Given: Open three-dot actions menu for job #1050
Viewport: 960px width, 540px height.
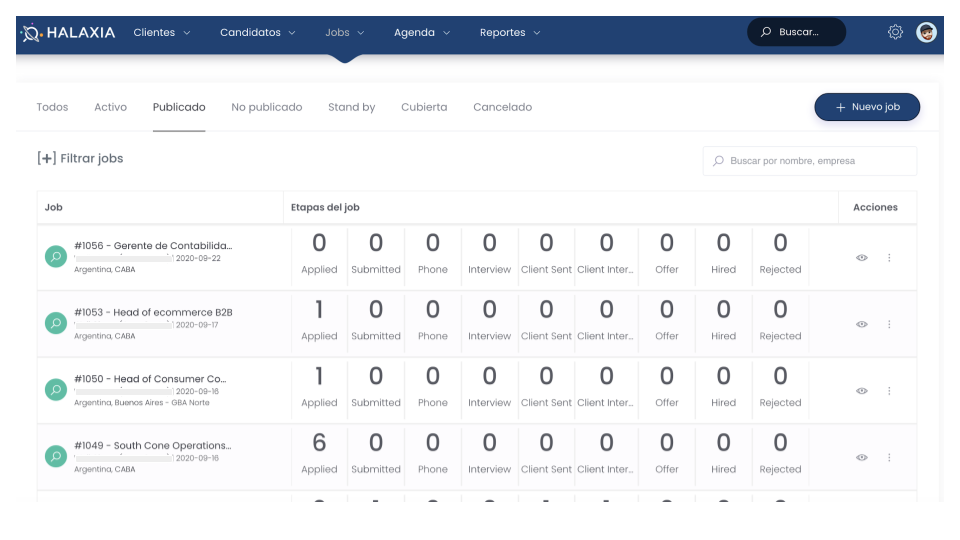Looking at the screenshot, I should [889, 391].
